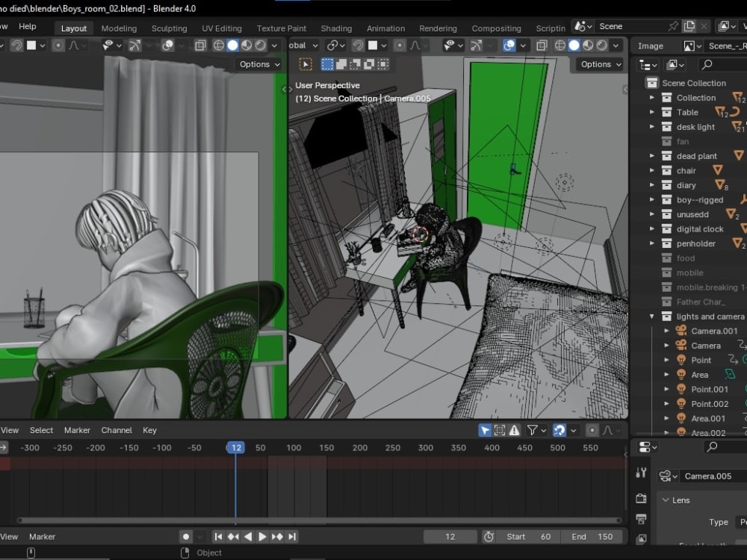Open outliner display mode dropdown
Screen dimensions: 747x560
[x=648, y=65]
